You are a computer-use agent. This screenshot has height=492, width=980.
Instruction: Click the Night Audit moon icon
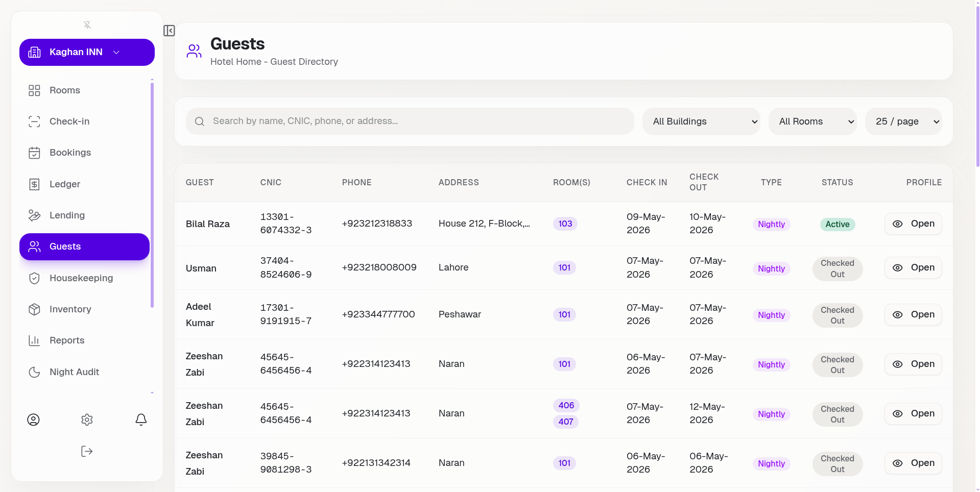pos(34,372)
